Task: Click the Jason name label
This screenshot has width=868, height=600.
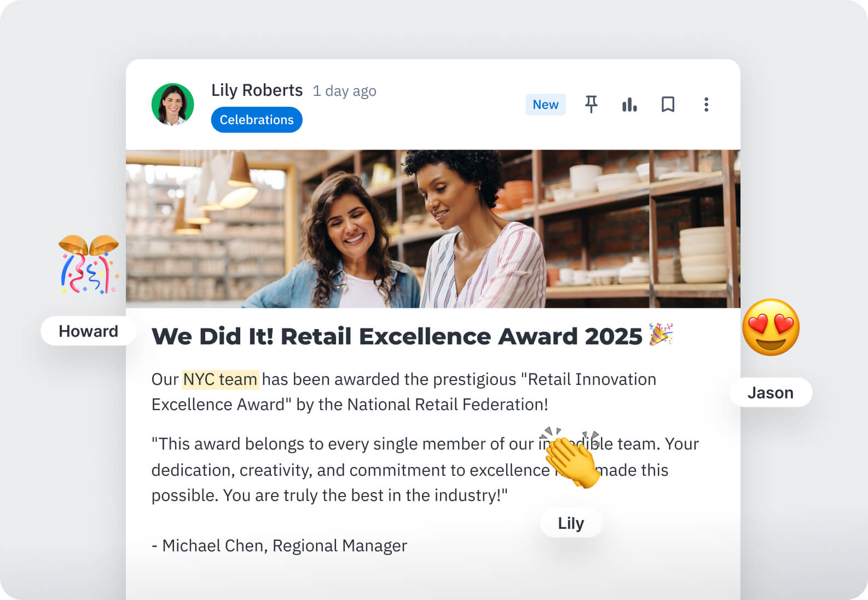Action: [x=770, y=393]
